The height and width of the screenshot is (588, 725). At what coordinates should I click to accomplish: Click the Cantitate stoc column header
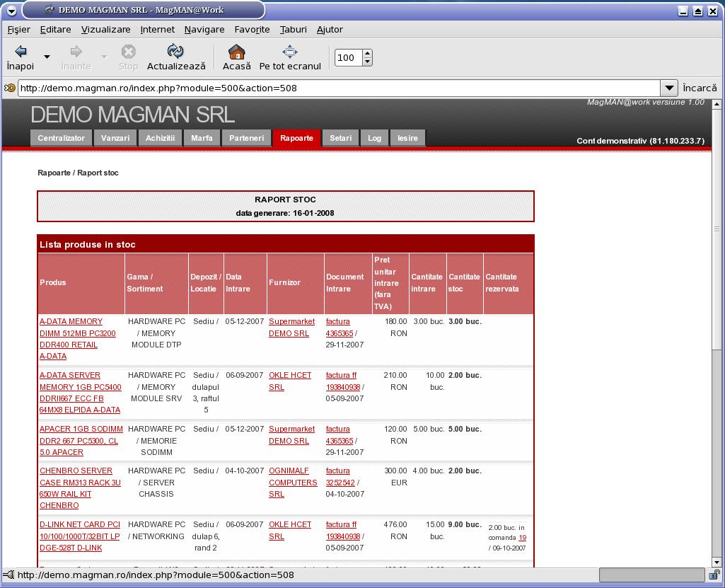click(464, 282)
